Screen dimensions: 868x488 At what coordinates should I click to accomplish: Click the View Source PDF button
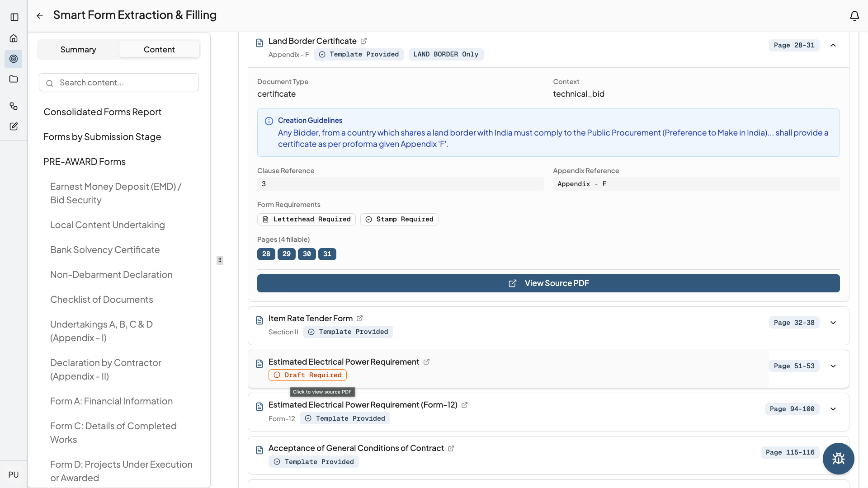click(548, 283)
